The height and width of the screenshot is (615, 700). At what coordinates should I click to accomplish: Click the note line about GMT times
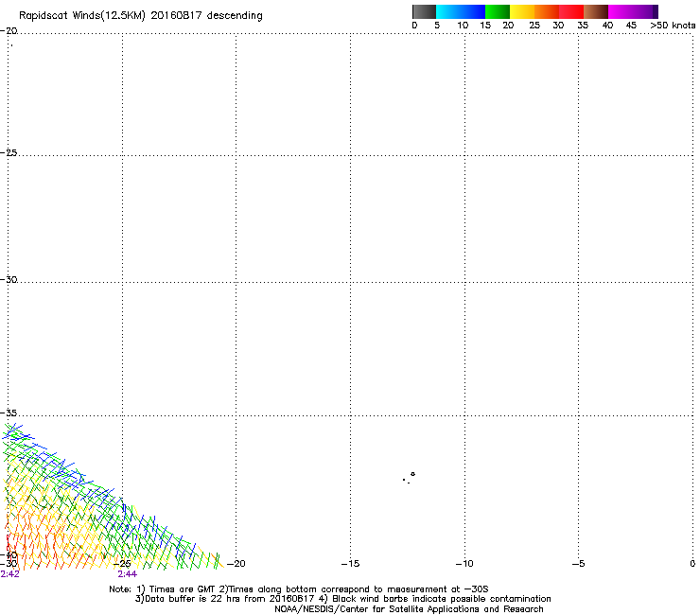point(299,589)
